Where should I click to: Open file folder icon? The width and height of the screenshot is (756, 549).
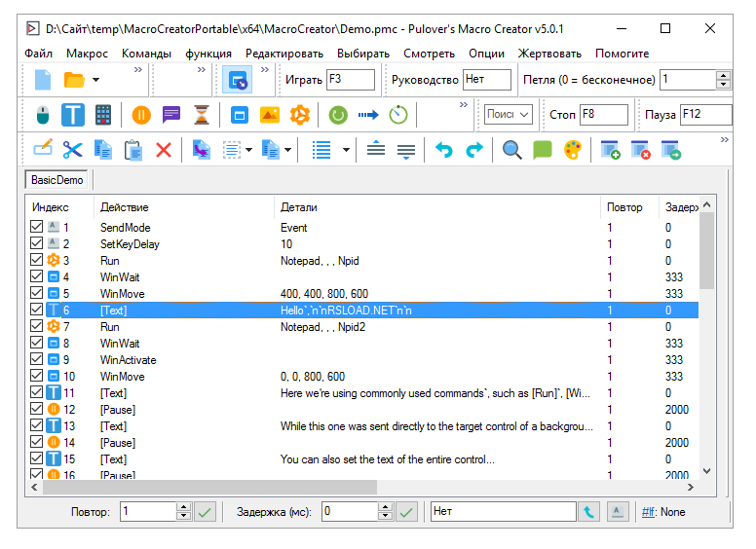tap(74, 80)
